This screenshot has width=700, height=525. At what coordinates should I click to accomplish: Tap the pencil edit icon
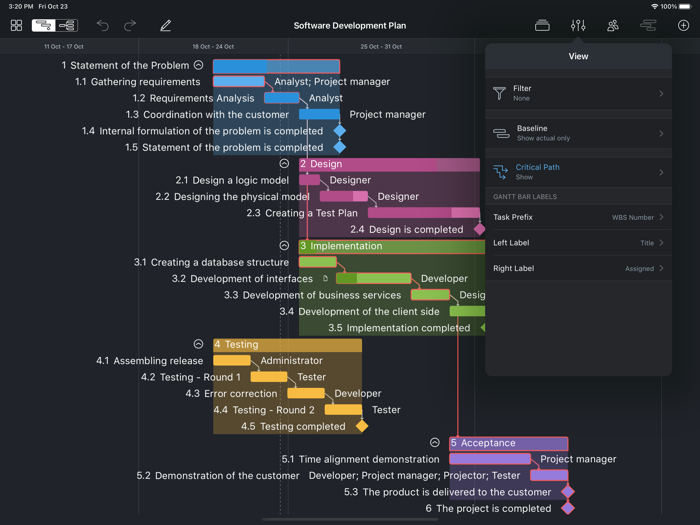(165, 25)
